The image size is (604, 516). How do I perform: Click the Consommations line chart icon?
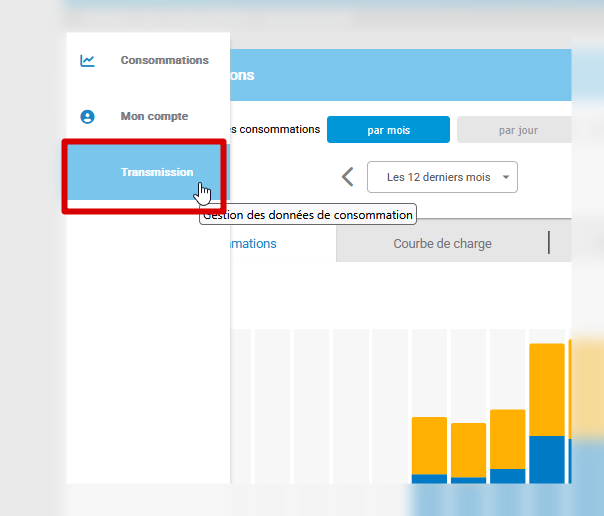tap(88, 60)
